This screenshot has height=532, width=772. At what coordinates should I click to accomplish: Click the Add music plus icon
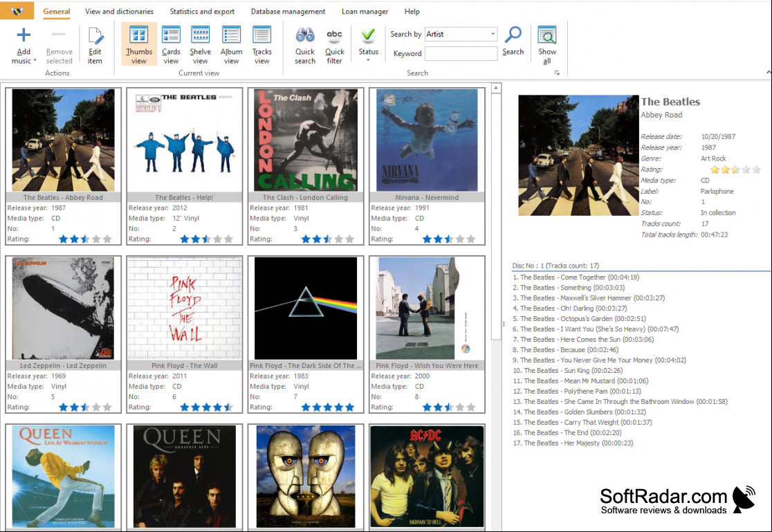23,35
